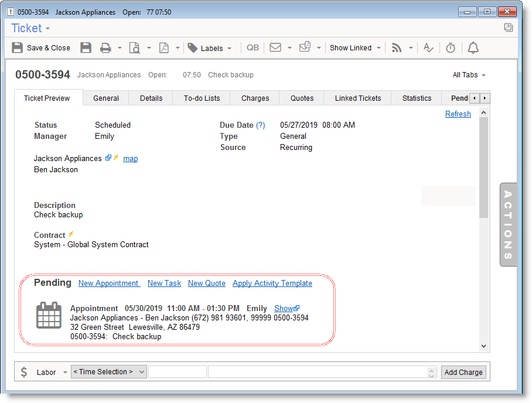The width and height of the screenshot is (532, 403).
Task: Click the envelope email icon
Action: (275, 48)
